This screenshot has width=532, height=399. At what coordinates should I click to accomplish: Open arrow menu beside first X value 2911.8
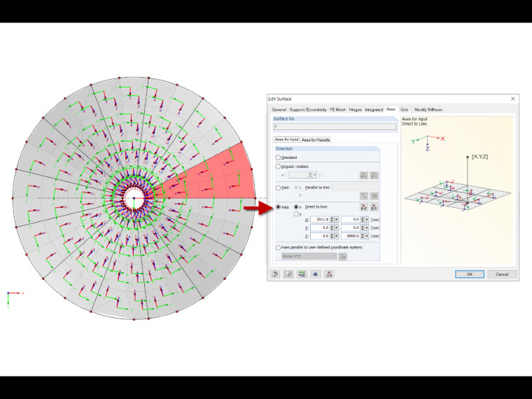point(337,220)
